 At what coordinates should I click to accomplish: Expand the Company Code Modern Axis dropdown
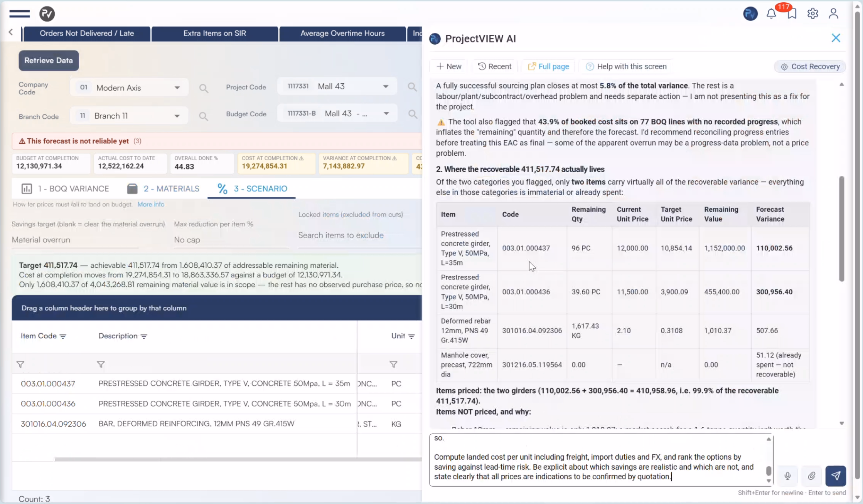click(177, 88)
